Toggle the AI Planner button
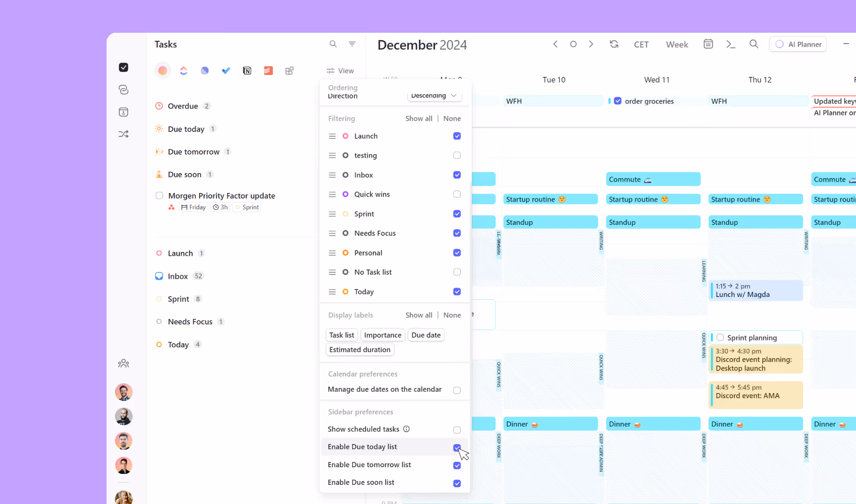856x504 pixels. point(798,44)
